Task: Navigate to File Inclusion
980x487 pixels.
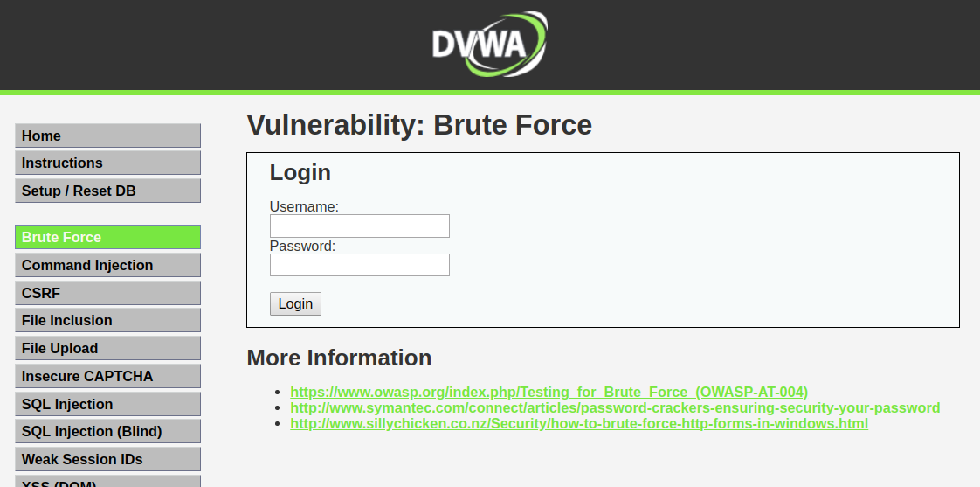Action: (x=107, y=320)
